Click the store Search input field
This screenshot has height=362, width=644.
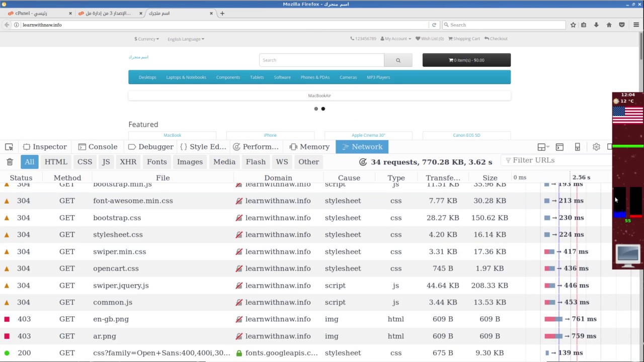click(321, 60)
